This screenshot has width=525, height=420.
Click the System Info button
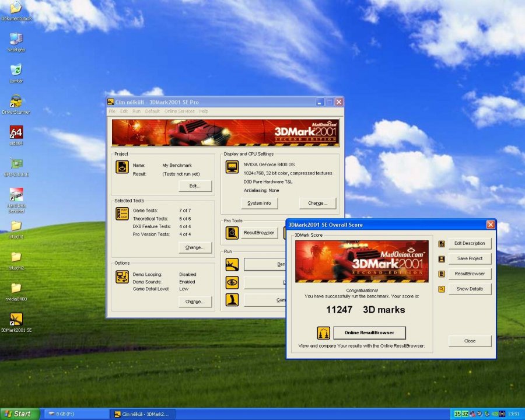click(x=259, y=203)
